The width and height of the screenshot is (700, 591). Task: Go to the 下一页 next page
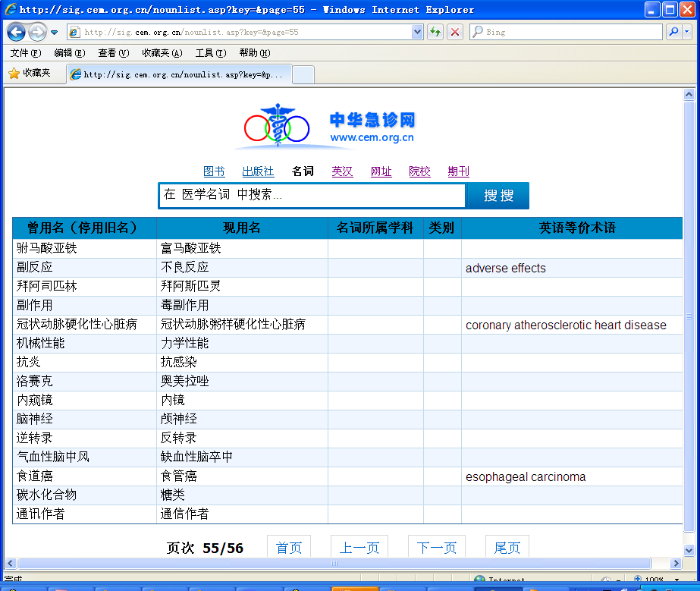coord(436,548)
